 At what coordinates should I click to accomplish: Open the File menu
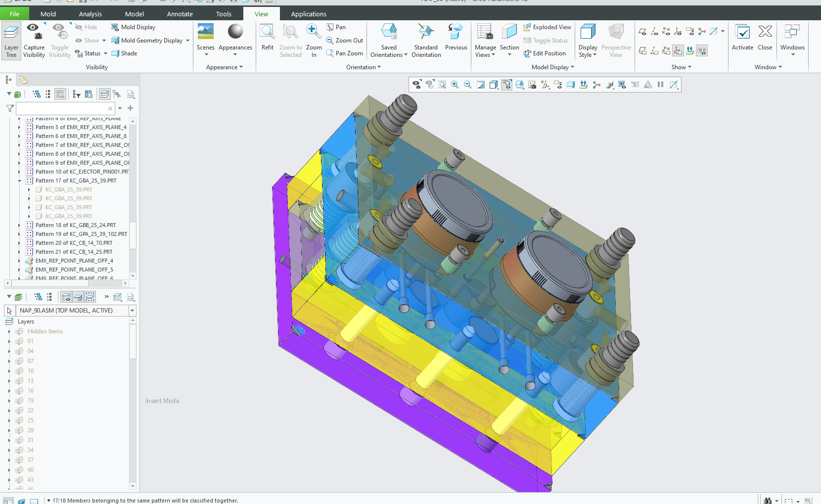click(x=14, y=14)
